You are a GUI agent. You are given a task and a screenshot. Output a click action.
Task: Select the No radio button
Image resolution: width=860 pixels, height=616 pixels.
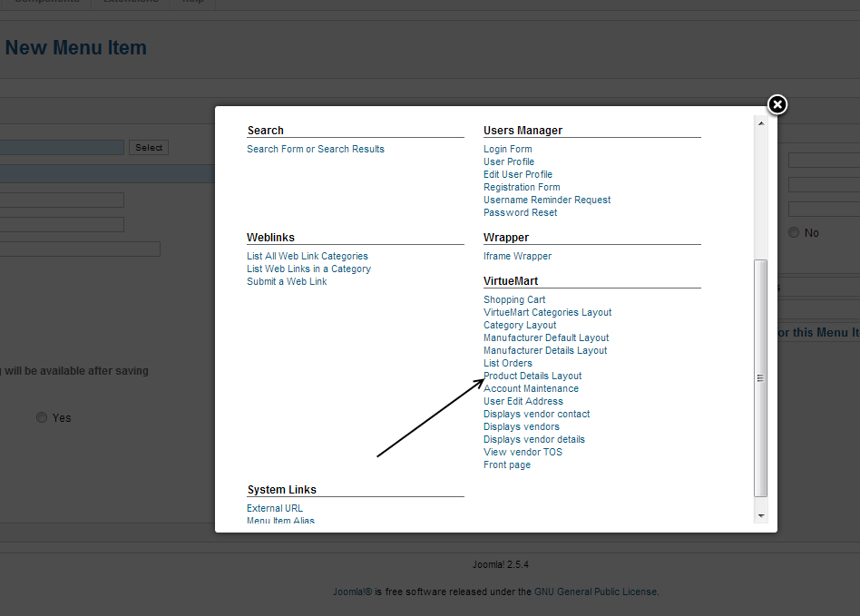(x=794, y=232)
